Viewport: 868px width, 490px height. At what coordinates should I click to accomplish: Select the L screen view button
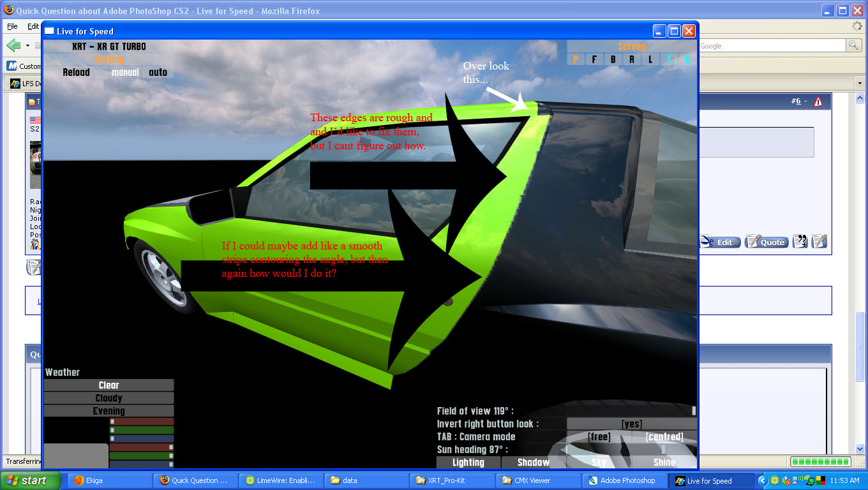point(650,59)
